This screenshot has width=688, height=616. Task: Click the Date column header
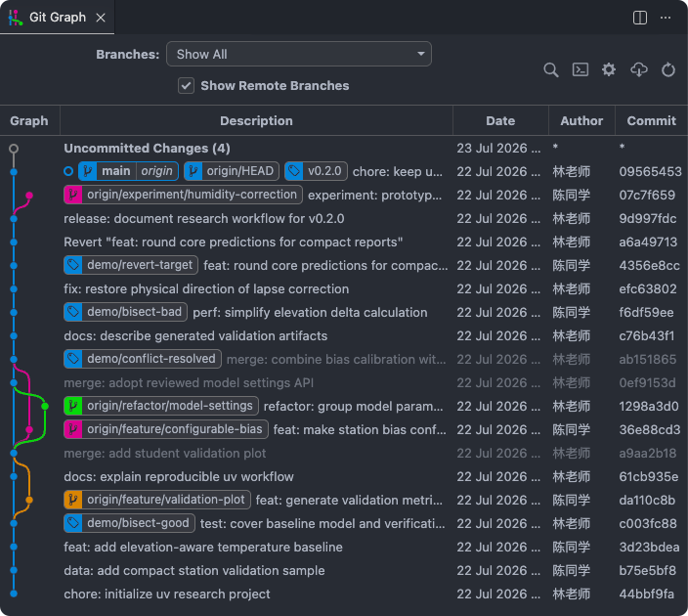(x=500, y=120)
